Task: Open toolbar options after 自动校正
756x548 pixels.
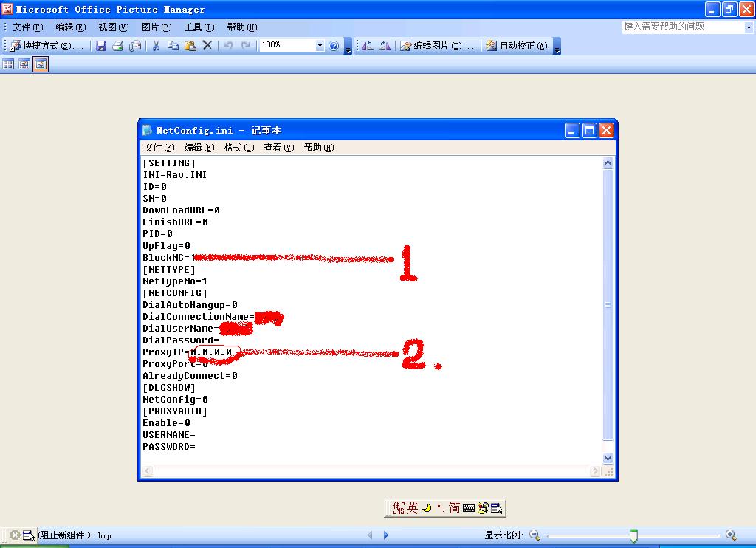Action: click(x=557, y=47)
